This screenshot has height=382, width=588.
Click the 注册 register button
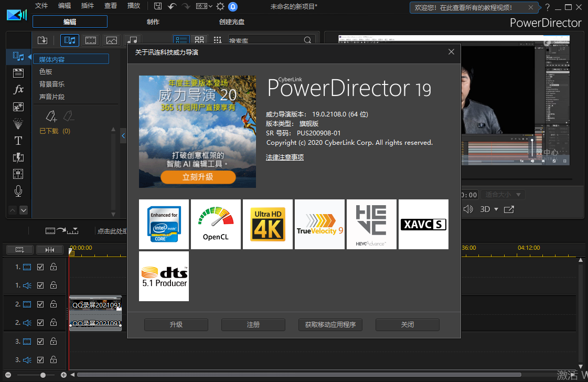(253, 325)
